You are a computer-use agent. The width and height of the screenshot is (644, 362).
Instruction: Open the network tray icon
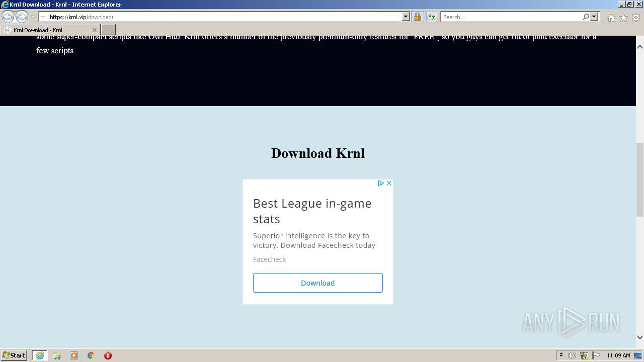584,355
